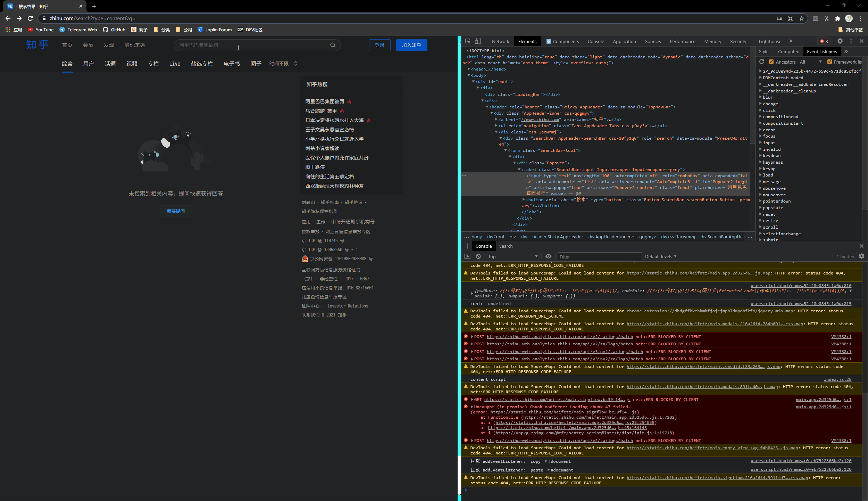Viewport: 868px width, 501px height.
Task: Switch to the Network tab
Action: tap(500, 41)
